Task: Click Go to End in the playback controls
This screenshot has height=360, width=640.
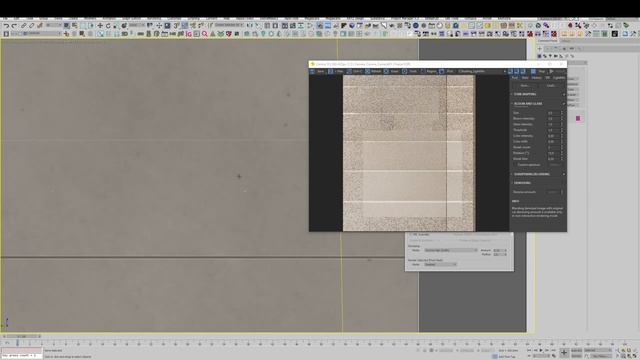Action: (x=553, y=350)
